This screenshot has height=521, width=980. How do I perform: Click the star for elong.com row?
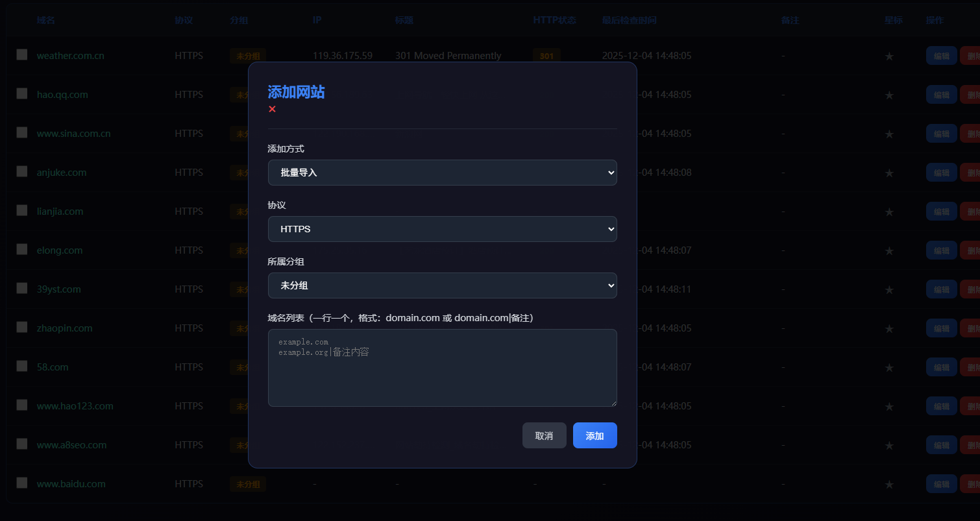[889, 251]
